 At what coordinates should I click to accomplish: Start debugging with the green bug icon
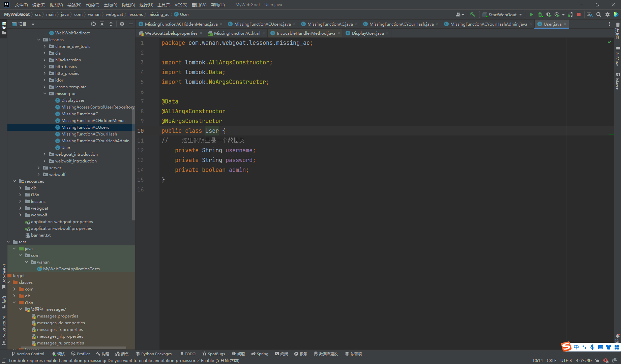(540, 14)
